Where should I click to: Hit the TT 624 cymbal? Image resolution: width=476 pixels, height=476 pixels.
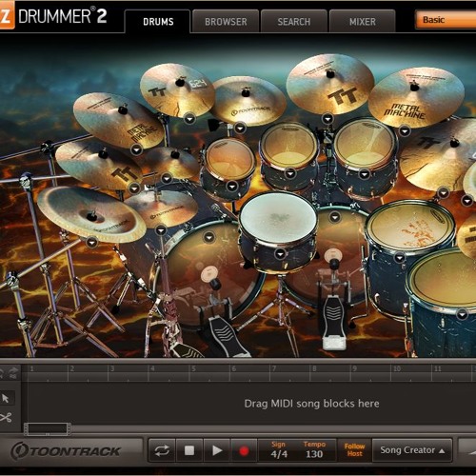pos(178,89)
